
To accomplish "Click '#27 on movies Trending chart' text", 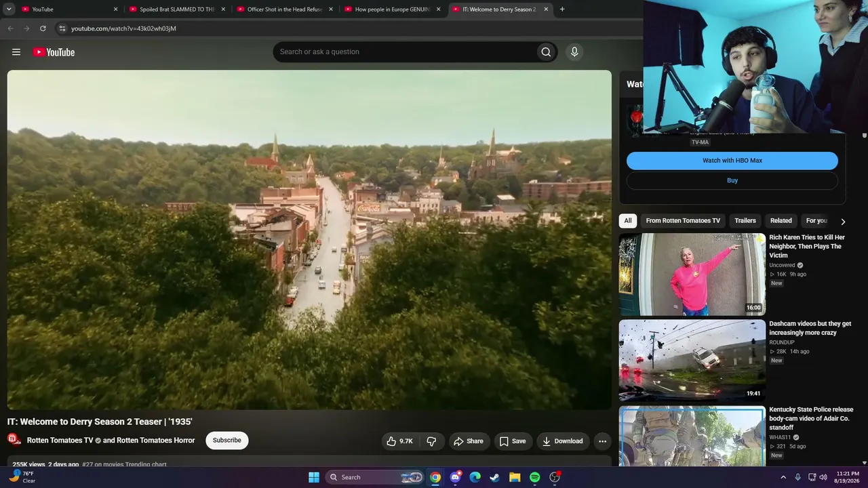I will 124,464.
